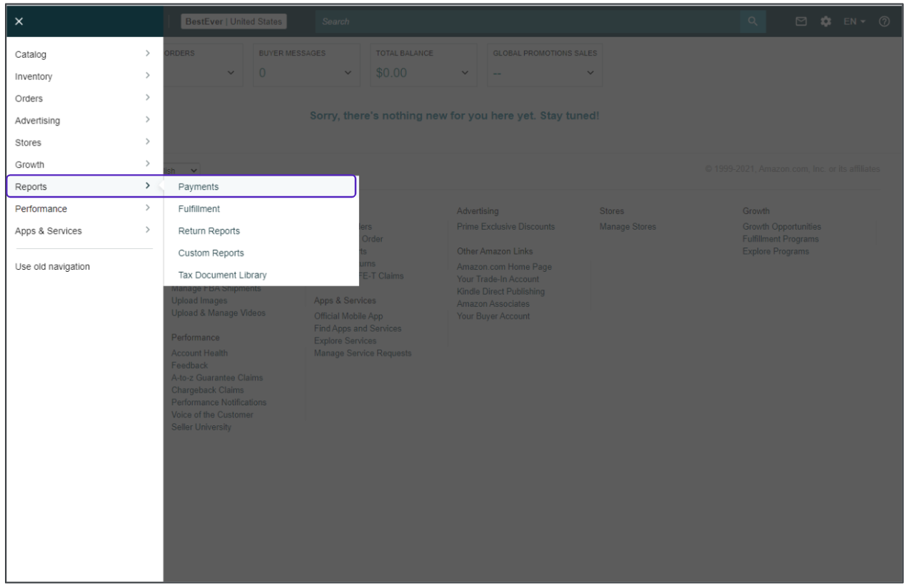Choose Custom Reports from submenu
The height and width of the screenshot is (588, 911).
tap(211, 253)
